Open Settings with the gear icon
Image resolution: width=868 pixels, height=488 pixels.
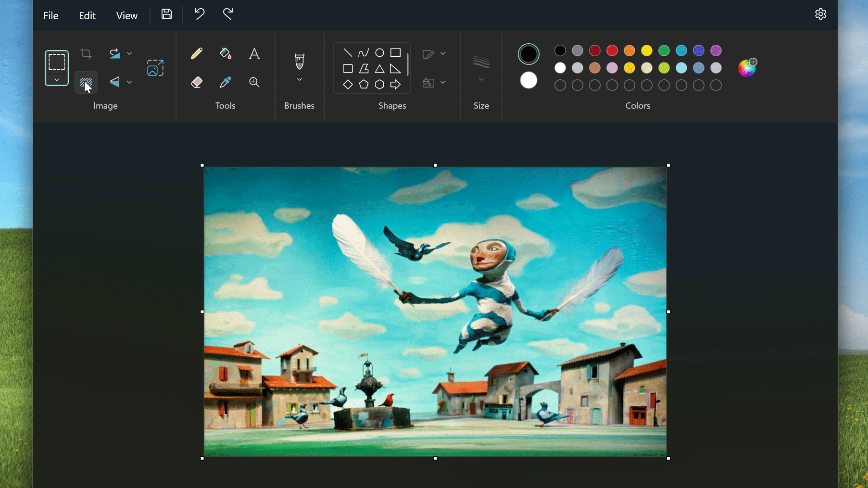pyautogui.click(x=821, y=14)
